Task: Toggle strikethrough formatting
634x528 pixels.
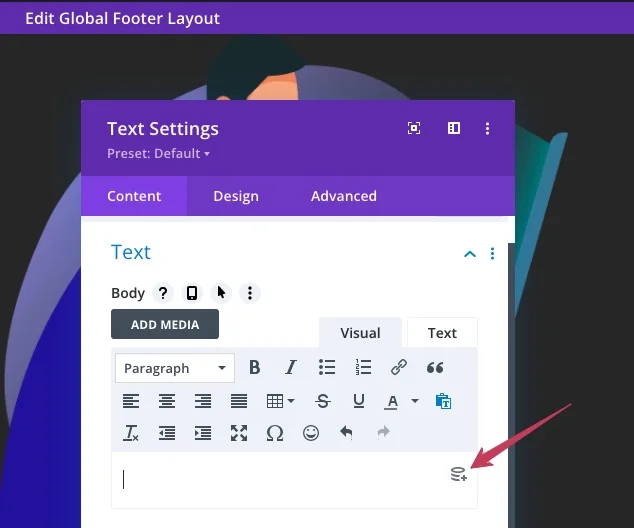Action: point(323,401)
